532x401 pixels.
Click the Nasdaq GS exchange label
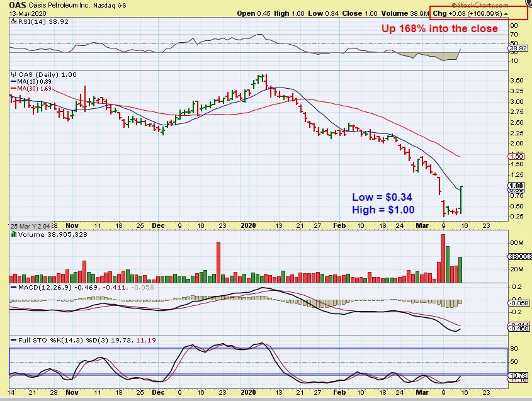pos(110,6)
